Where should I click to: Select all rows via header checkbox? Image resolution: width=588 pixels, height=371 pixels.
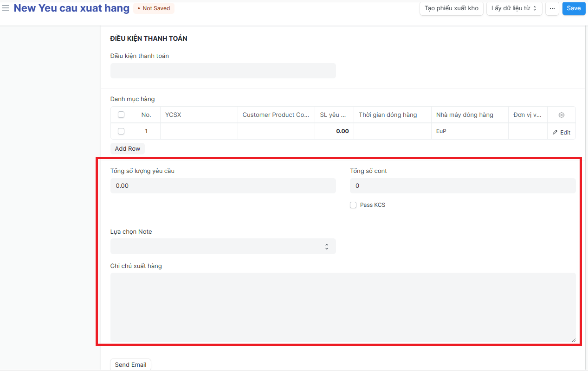121,115
